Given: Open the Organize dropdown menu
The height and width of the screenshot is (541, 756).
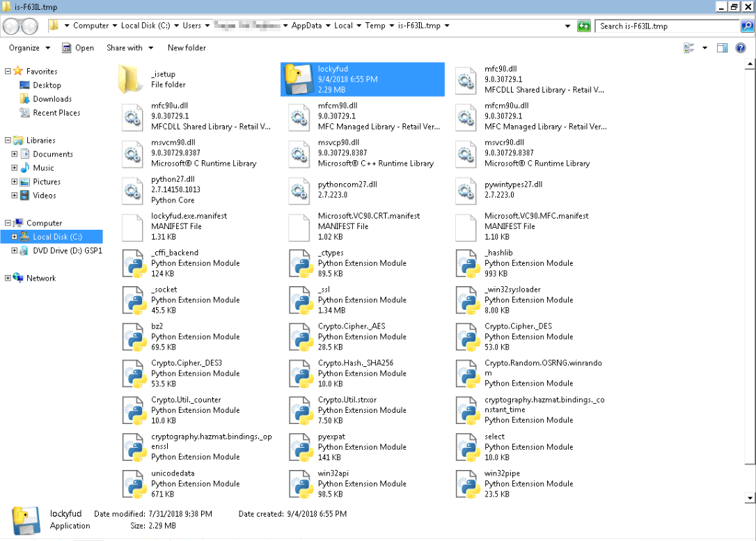Looking at the screenshot, I should click(29, 48).
